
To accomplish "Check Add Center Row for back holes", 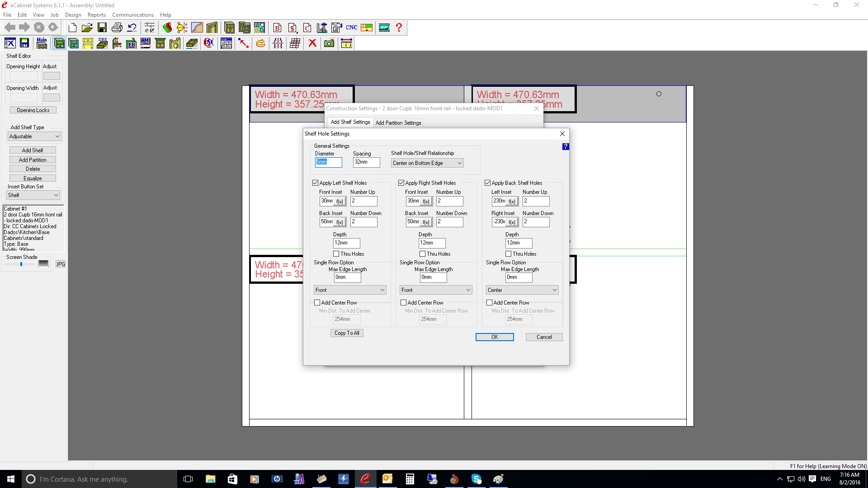I will coord(489,303).
